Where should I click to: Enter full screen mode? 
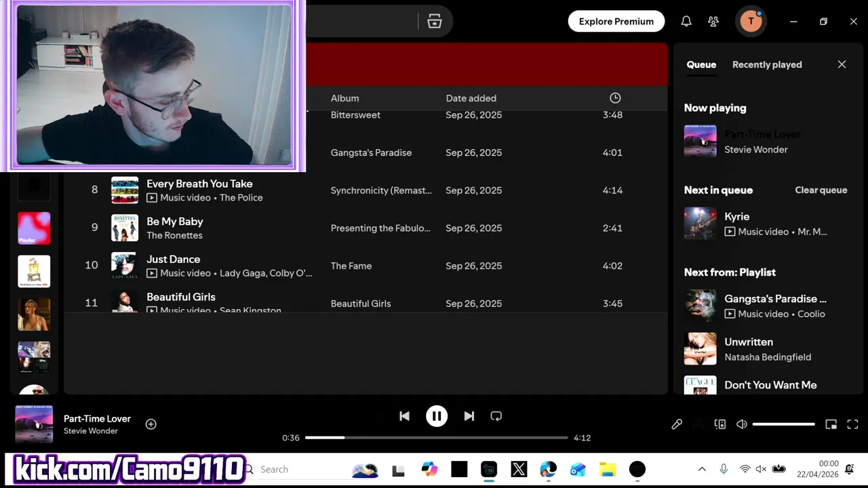(x=853, y=424)
